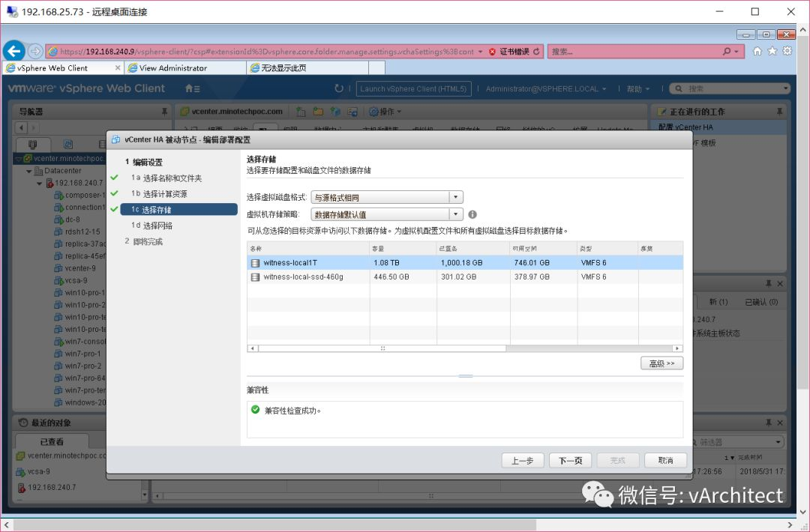
Task: Open the Administrator@VSPHERE.LOCAL user menu
Action: point(546,88)
